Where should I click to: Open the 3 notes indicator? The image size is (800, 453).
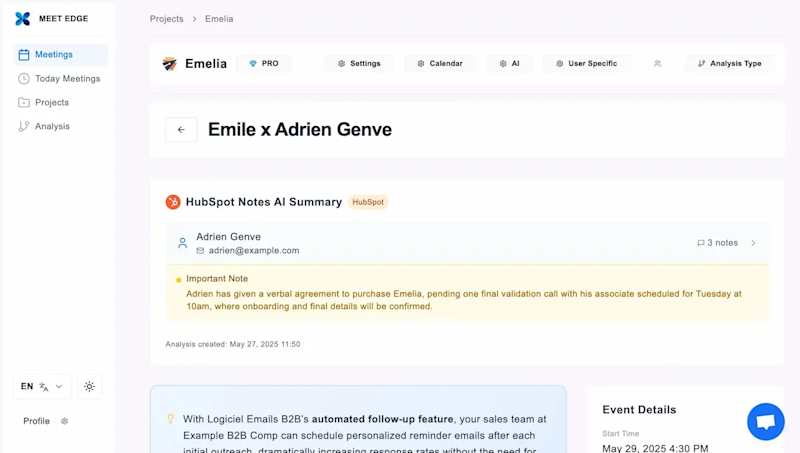tap(718, 243)
